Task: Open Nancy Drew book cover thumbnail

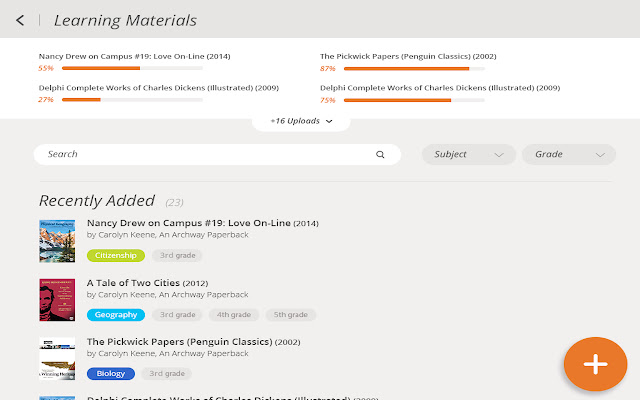Action: pos(57,241)
